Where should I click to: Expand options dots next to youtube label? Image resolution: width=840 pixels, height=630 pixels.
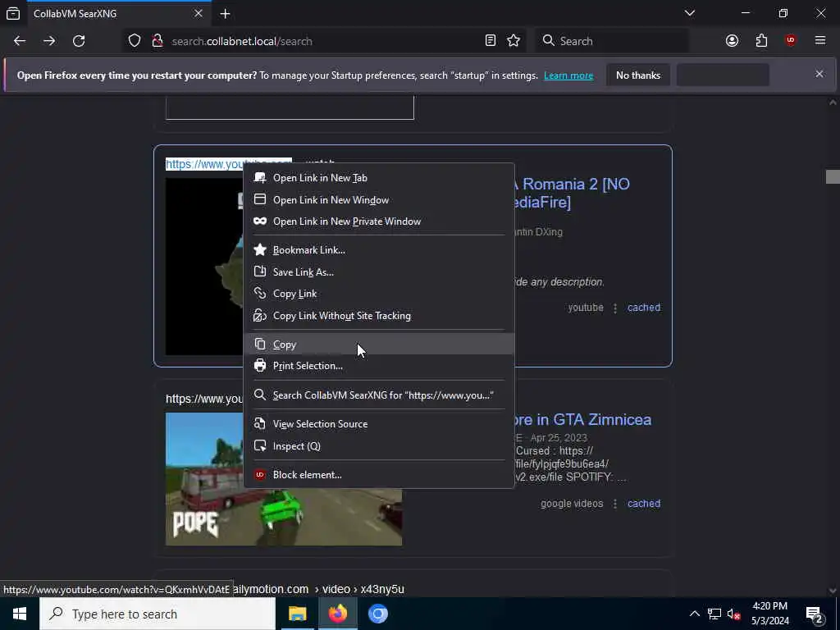click(x=615, y=308)
